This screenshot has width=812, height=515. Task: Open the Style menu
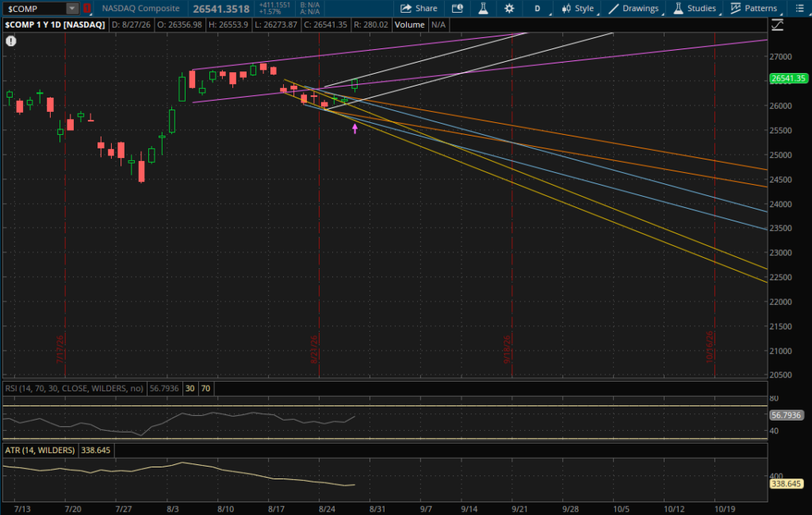point(578,8)
